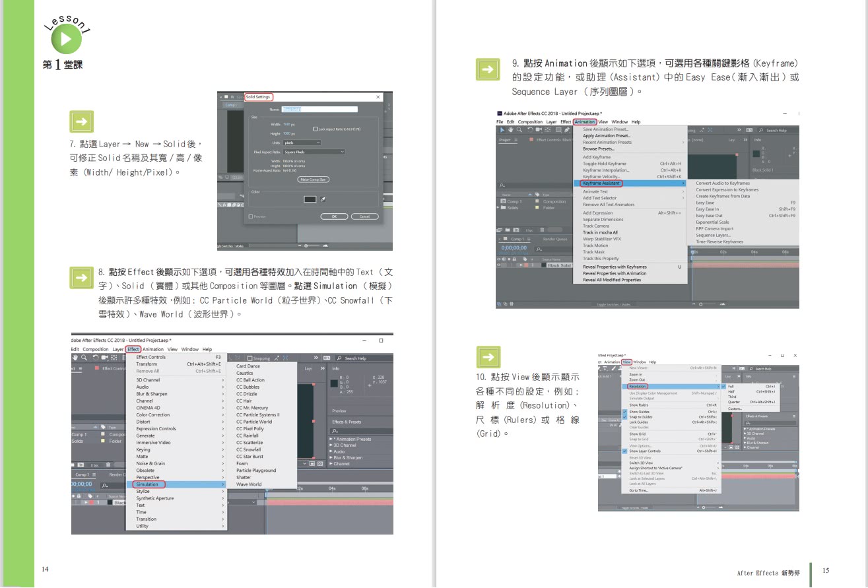Click the trash icon in Effect screenshot Project panel
Image resolution: width=868 pixels, height=588 pixels.
108,465
